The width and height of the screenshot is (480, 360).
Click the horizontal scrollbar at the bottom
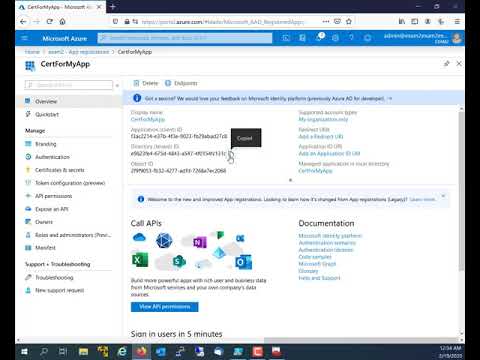(362, 340)
